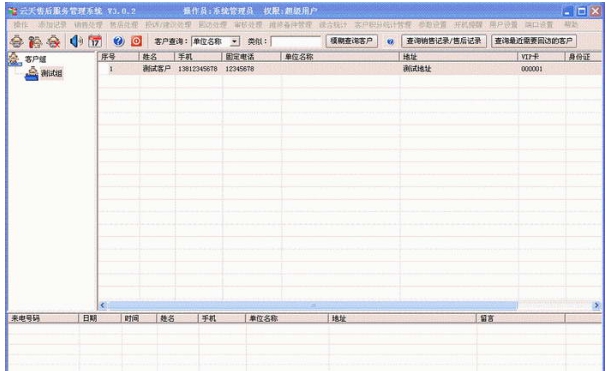Click the 手机 column header in call log
606x371 pixels.
pyautogui.click(x=222, y=318)
